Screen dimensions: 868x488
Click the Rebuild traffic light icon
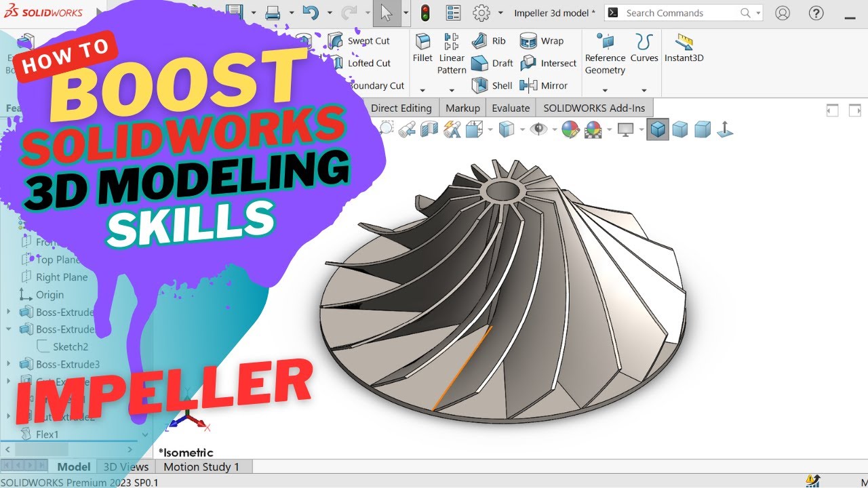[425, 13]
